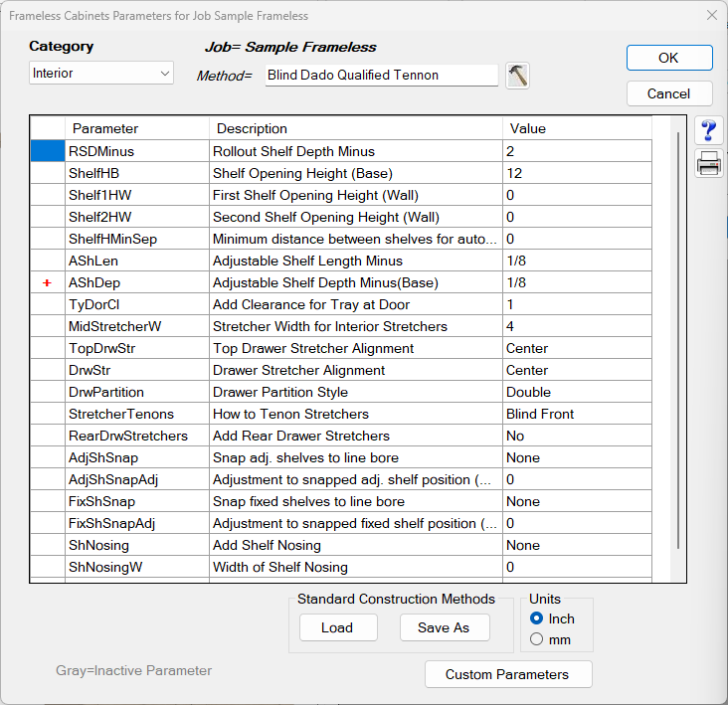728x705 pixels.
Task: Select the Inch units radio button
Action: [537, 618]
